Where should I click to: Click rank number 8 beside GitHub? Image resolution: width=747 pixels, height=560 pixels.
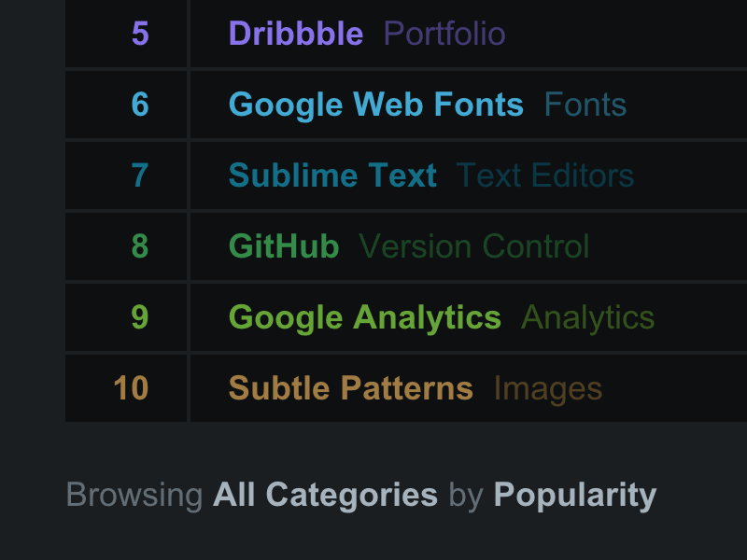[140, 246]
